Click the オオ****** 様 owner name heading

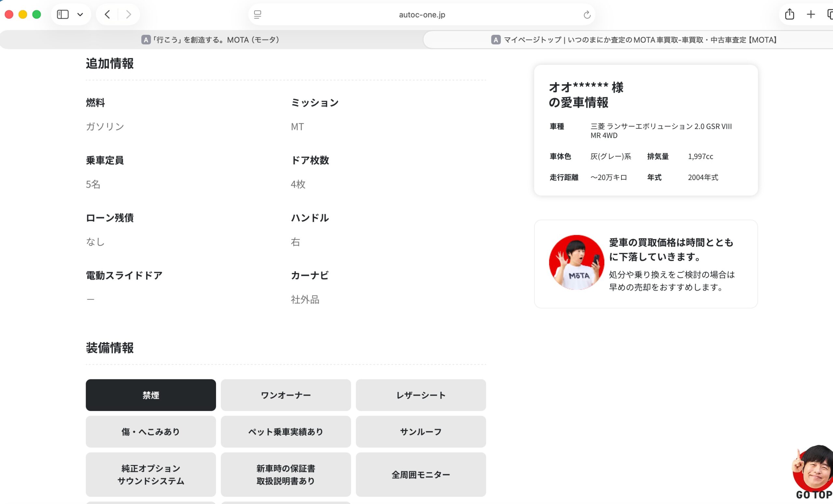[586, 87]
